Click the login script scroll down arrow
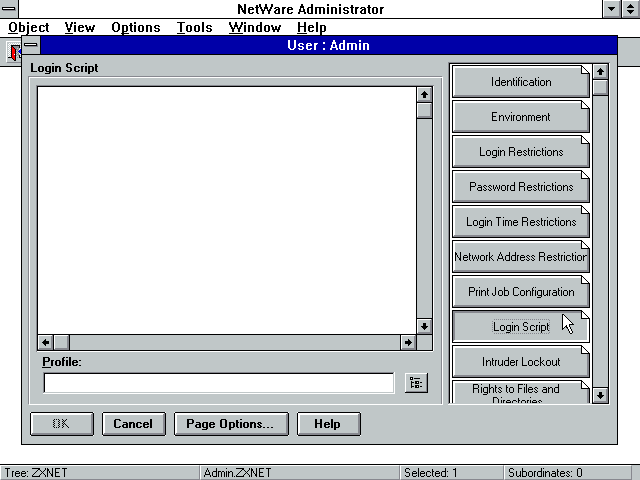Image resolution: width=640 pixels, height=480 pixels. (424, 326)
